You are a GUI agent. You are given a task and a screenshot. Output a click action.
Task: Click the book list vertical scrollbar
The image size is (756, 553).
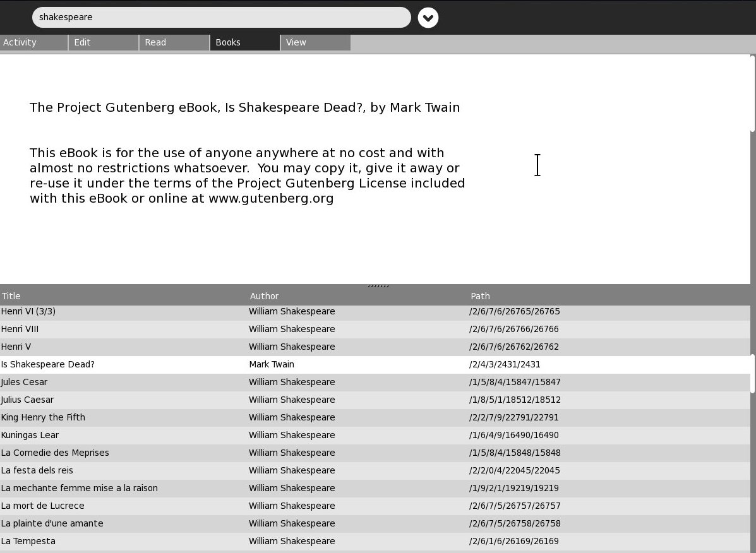pyautogui.click(x=752, y=374)
